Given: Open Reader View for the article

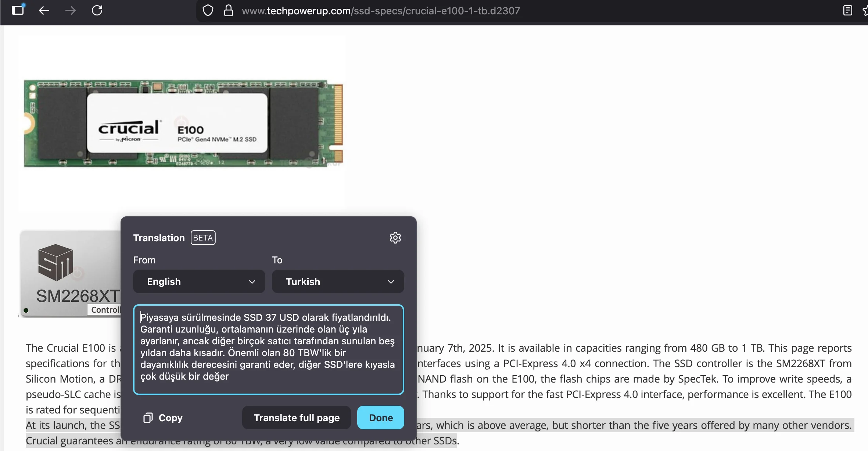Looking at the screenshot, I should pos(848,10).
